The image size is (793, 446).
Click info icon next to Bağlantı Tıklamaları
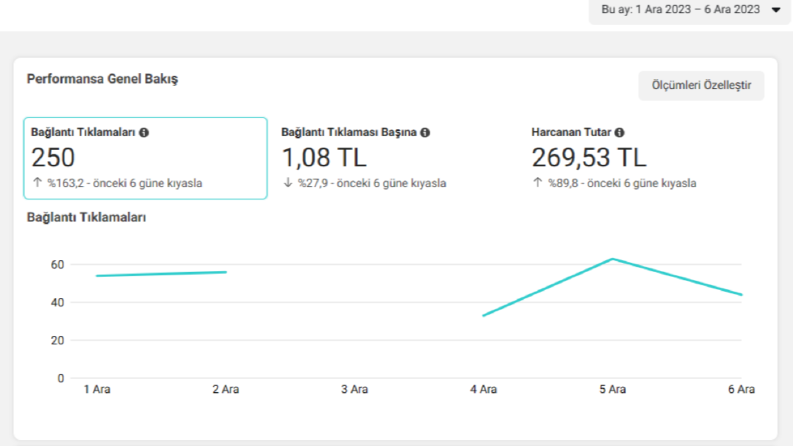click(x=144, y=132)
